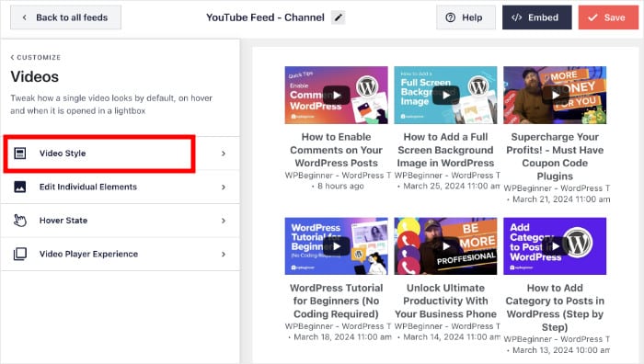Expand the Edit Individual Elements chevron
The image size is (644, 364).
(x=224, y=188)
